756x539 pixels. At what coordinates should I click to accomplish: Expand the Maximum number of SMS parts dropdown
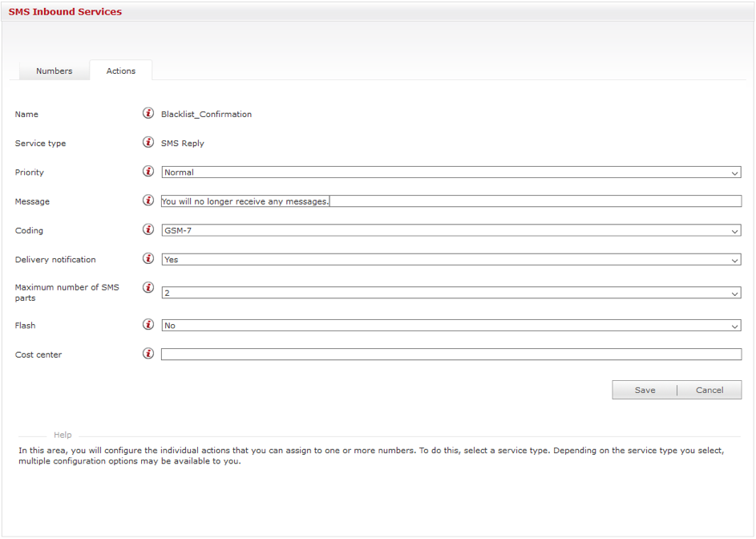[451, 294]
